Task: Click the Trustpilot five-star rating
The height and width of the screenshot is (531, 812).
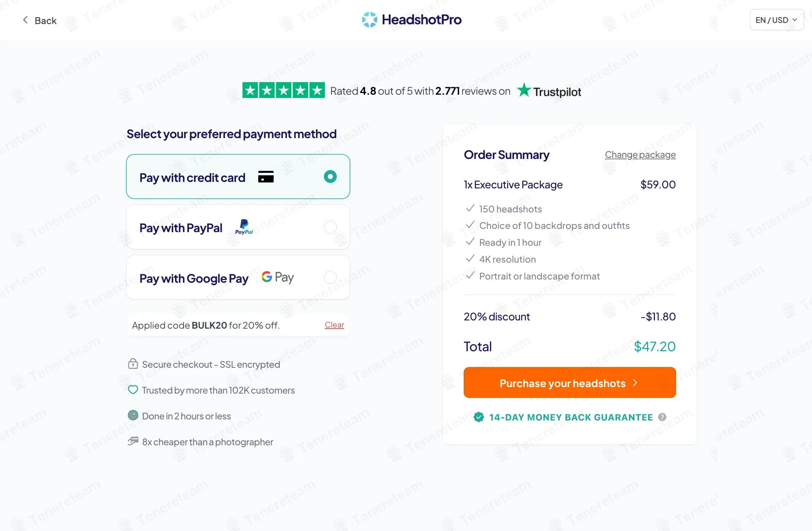Action: pyautogui.click(x=284, y=90)
